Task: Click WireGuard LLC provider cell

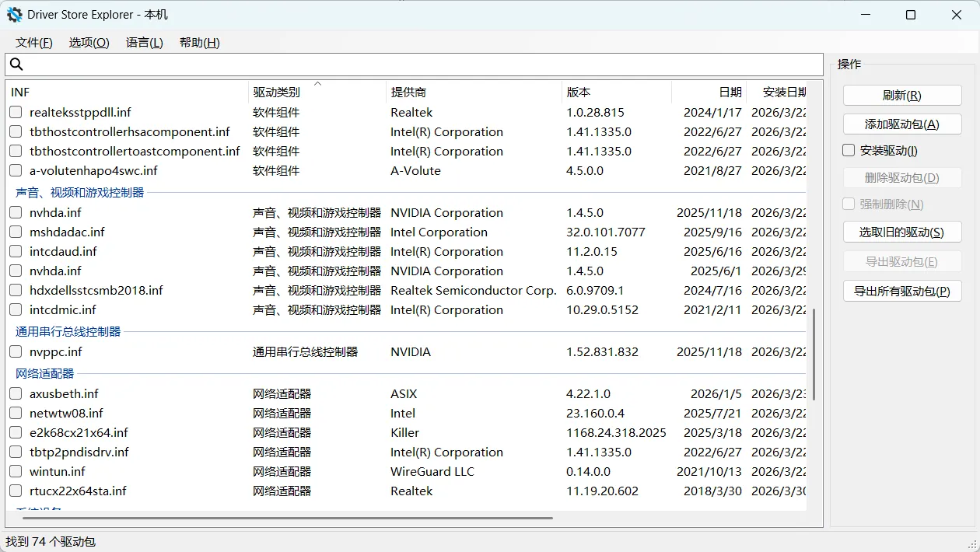Action: point(432,472)
